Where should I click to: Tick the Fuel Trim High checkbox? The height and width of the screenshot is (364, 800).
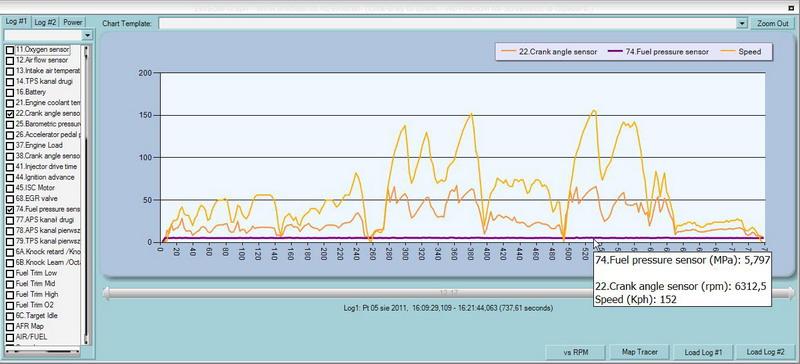10,295
